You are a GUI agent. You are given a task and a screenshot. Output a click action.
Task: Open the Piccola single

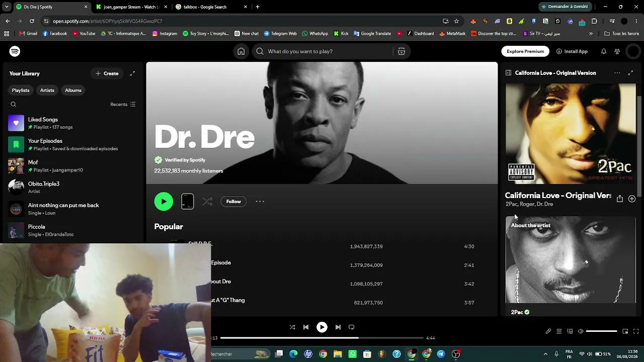click(72, 230)
